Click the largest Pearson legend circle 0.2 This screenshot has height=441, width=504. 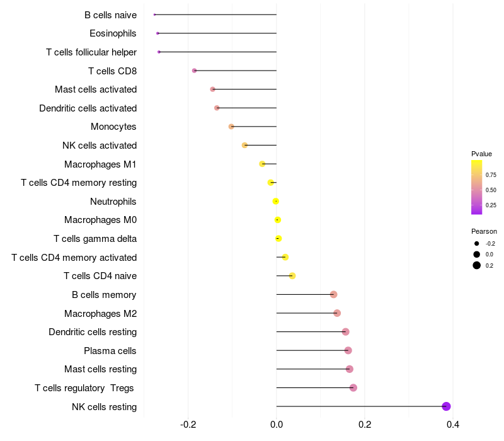click(x=476, y=265)
